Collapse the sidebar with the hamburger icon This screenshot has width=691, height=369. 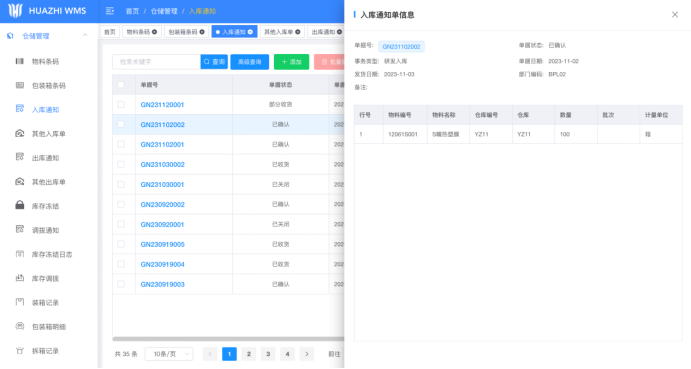point(110,11)
